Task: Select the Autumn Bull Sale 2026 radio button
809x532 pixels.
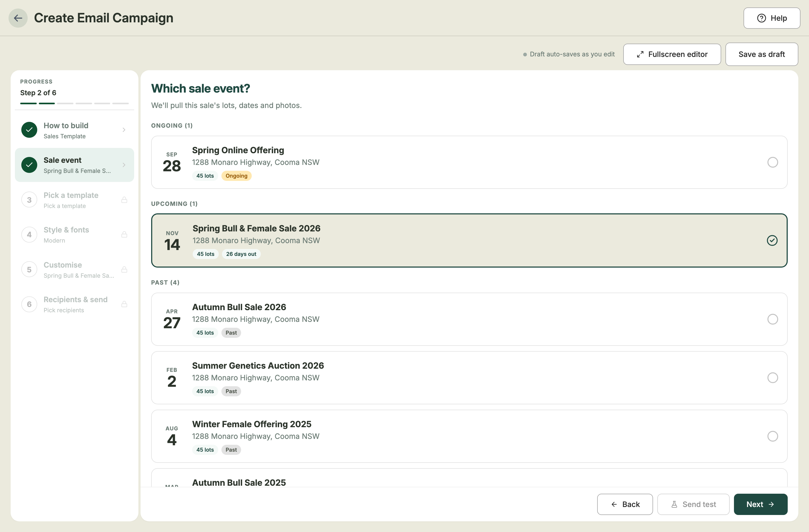Action: pos(773,319)
